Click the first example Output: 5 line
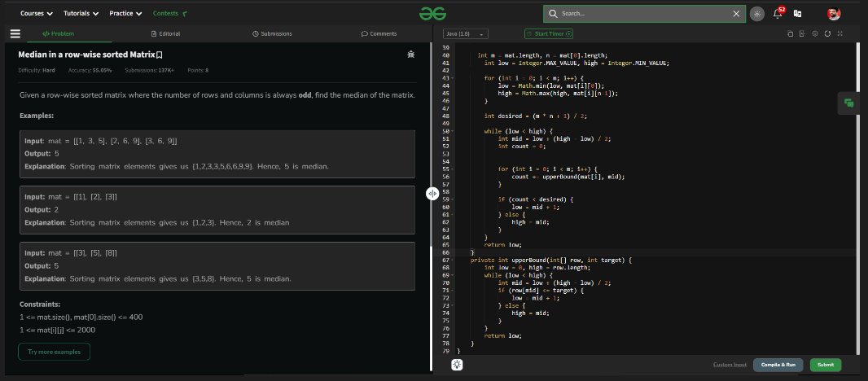Image resolution: width=868 pixels, height=381 pixels. pos(42,153)
